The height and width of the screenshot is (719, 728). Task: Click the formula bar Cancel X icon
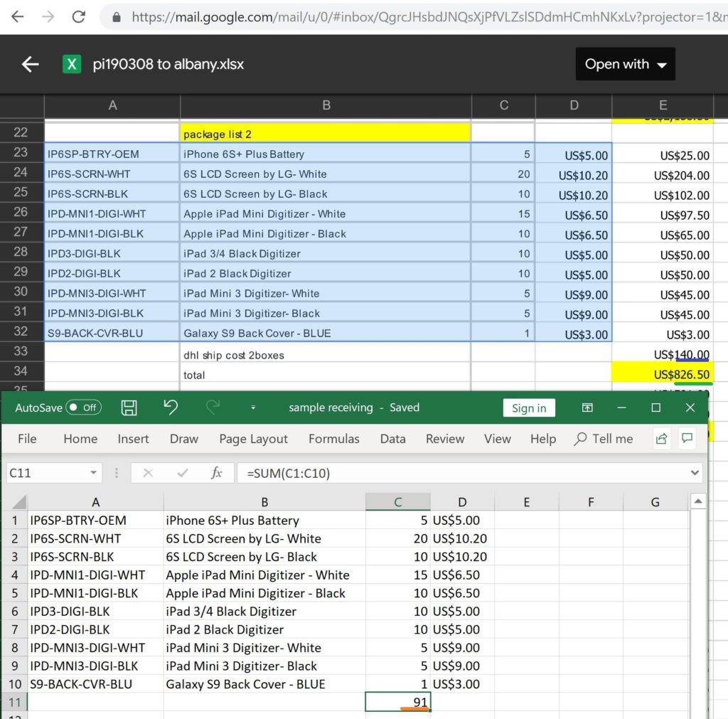[x=148, y=473]
